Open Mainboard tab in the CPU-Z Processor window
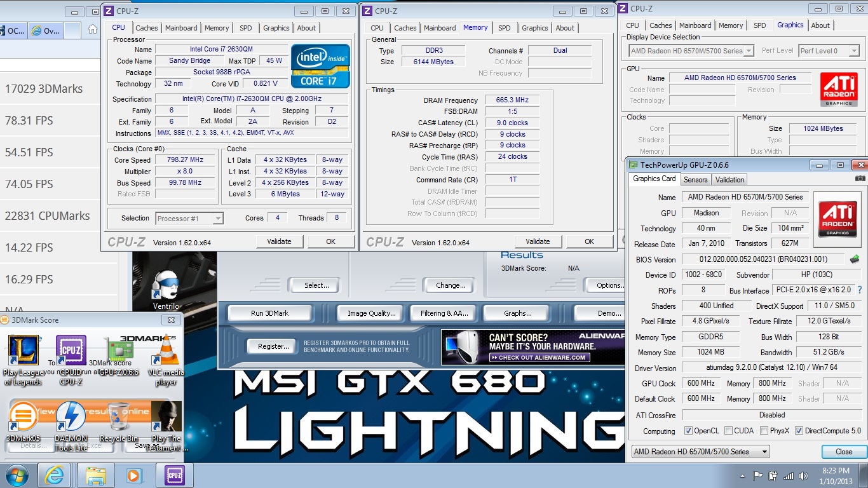Screen dimensions: 868x488 click(181, 28)
